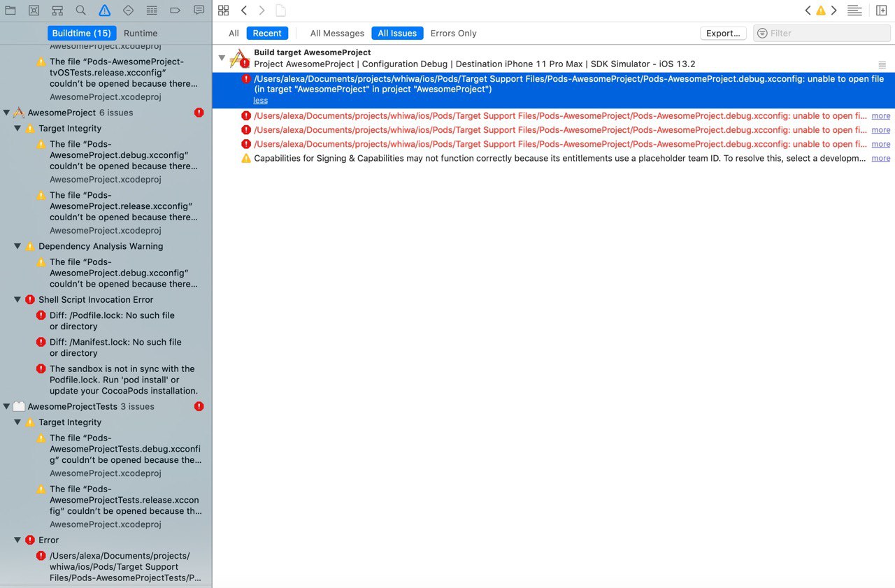Viewport: 895px width, 588px height.
Task: Open the Project navigator folder icon
Action: tap(10, 10)
